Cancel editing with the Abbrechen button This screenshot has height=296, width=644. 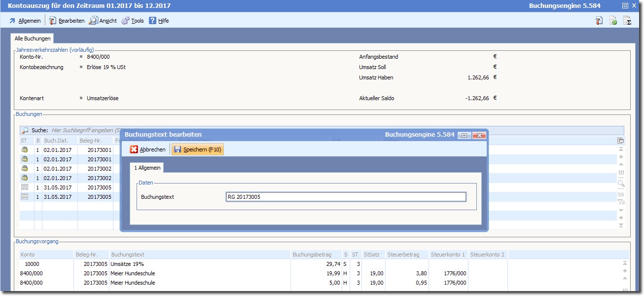pos(148,149)
